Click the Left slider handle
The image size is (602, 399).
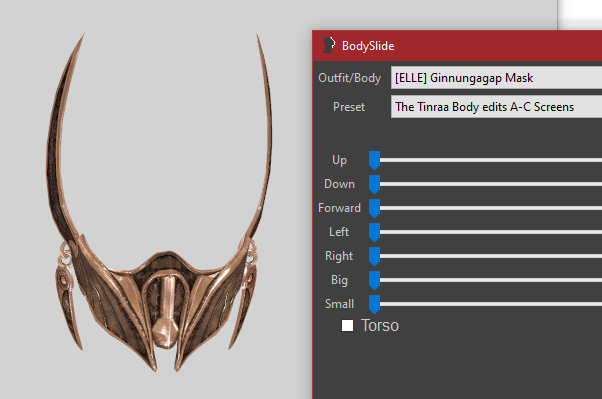point(374,232)
